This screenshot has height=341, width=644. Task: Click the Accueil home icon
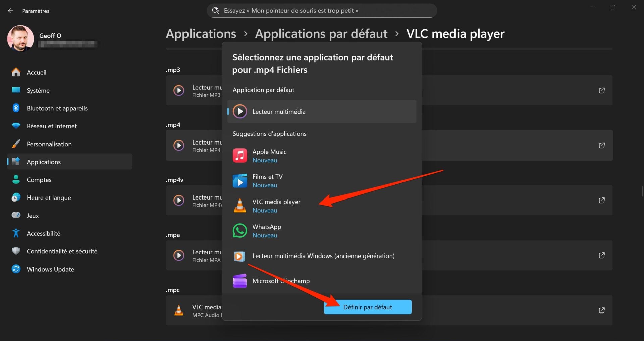(x=16, y=72)
